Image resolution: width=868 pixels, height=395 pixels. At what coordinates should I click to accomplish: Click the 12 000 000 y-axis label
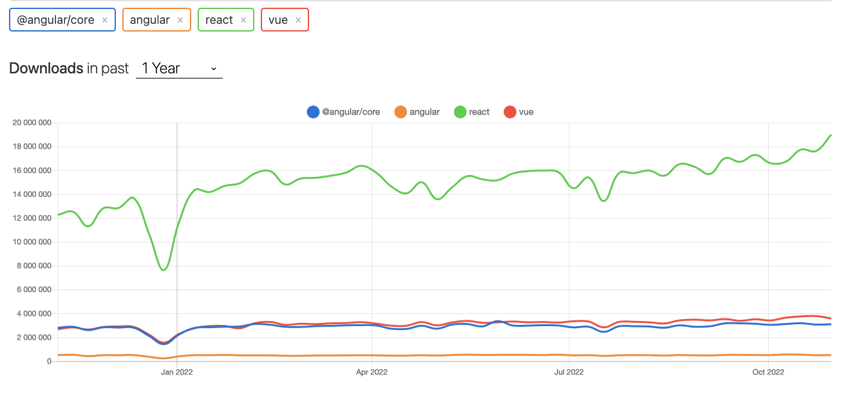[x=32, y=218]
